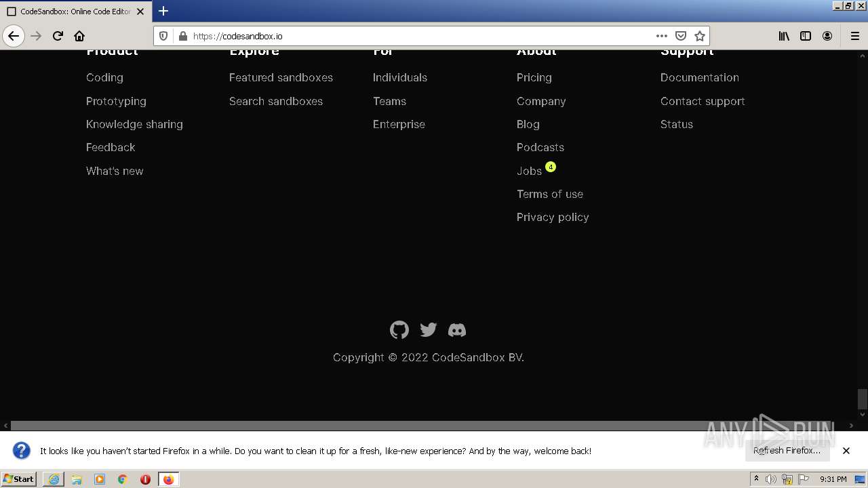868x488 pixels.
Task: Toggle the sidebars icon in toolbar
Action: 806,36
